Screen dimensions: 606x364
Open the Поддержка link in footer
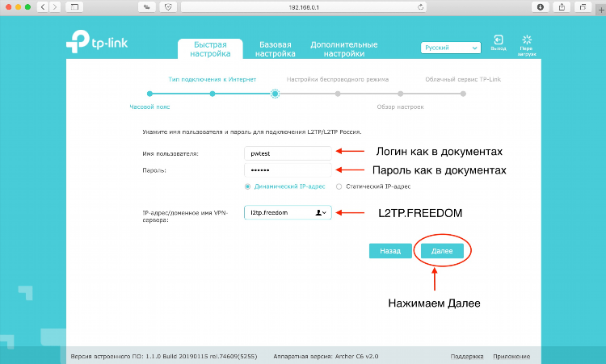coord(467,356)
